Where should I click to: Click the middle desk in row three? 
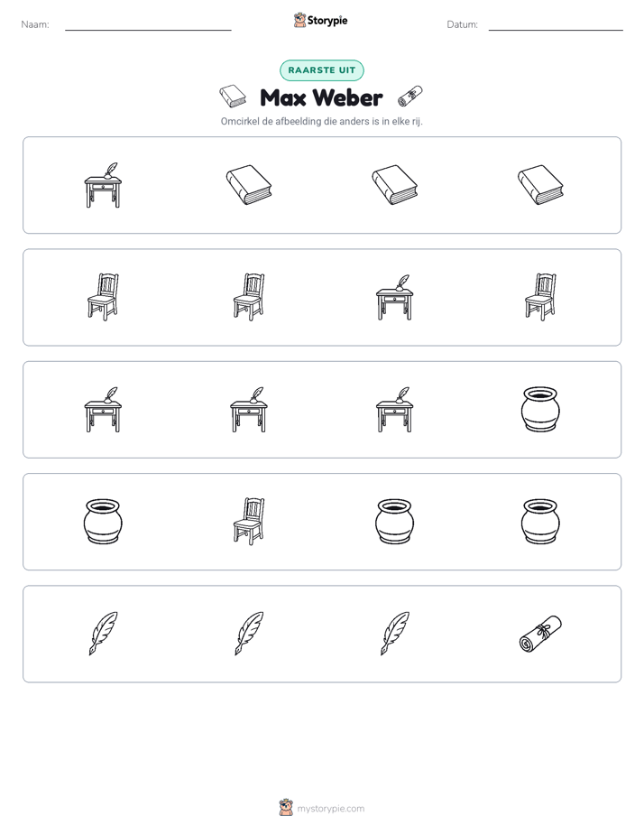tap(249, 410)
